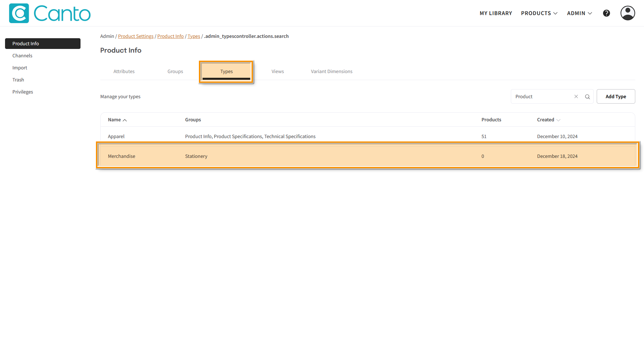Open Channels in the sidebar
Viewport: 644px width, 362px height.
(22, 56)
